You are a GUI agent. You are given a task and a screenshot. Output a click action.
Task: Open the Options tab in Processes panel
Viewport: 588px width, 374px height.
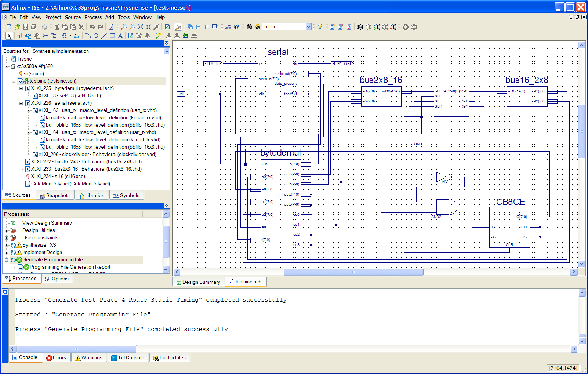[x=57, y=279]
